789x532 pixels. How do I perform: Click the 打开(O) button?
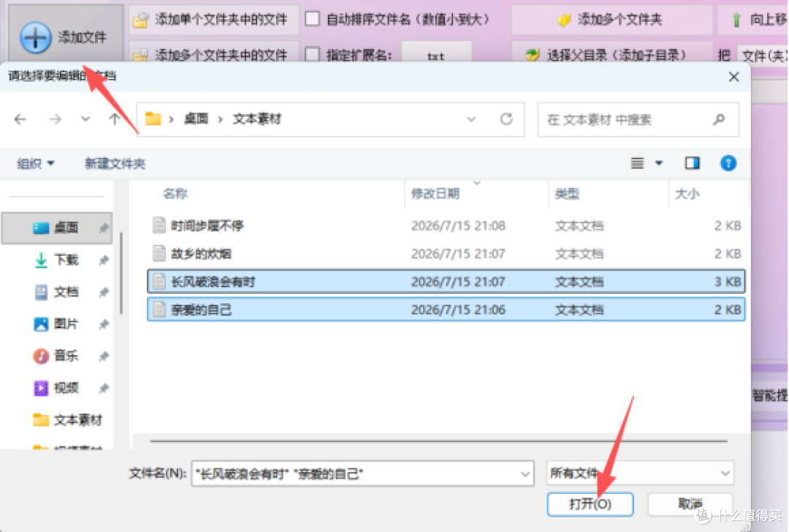coord(590,503)
